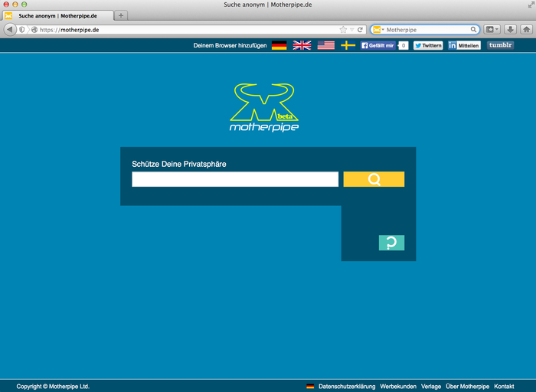Screen dimensions: 536x392
Task: Click the yellow magnifier search button
Action: [374, 179]
